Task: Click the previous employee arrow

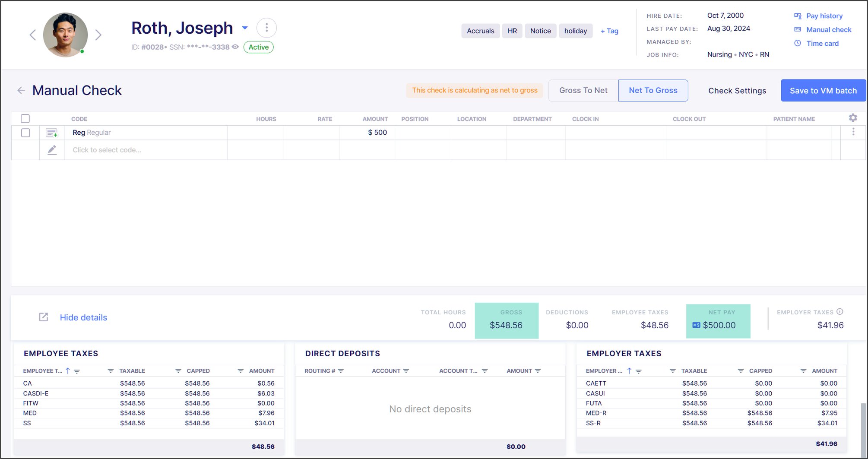Action: coord(33,35)
